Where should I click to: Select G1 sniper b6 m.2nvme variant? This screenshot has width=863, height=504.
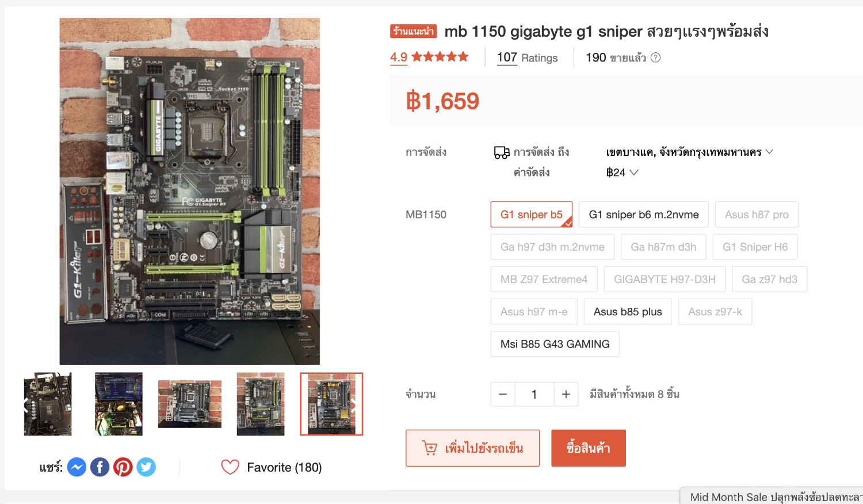click(644, 215)
